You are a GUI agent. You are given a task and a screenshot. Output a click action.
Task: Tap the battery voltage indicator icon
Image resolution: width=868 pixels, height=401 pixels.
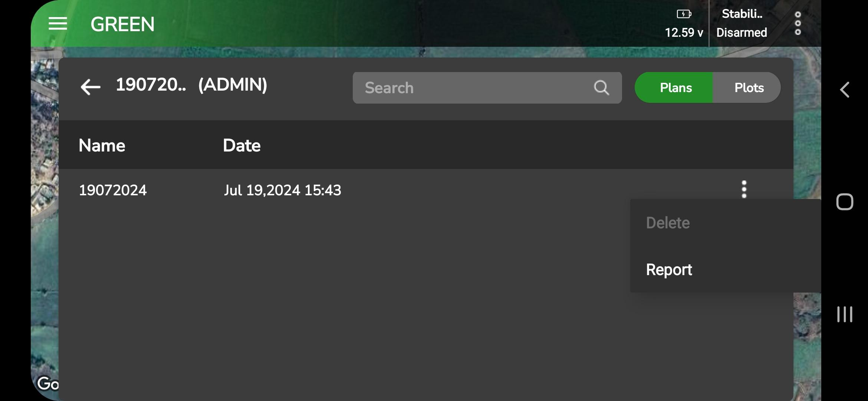pyautogui.click(x=684, y=14)
